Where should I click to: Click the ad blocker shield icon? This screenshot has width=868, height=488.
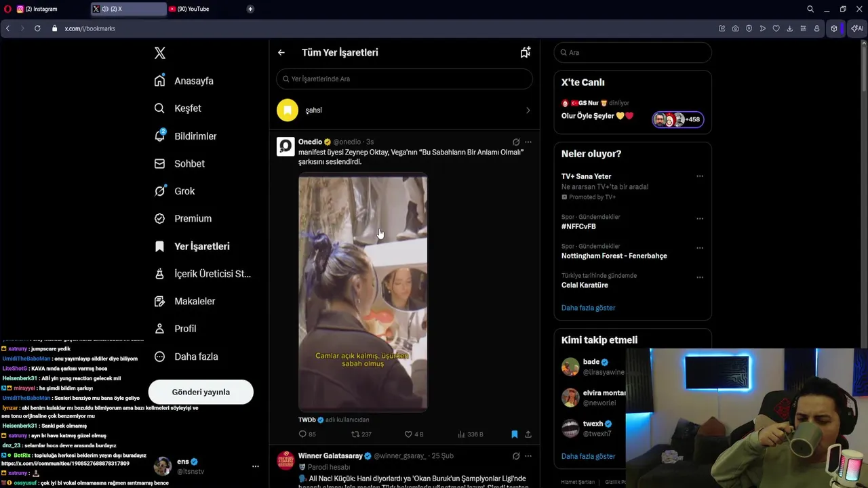(x=749, y=28)
